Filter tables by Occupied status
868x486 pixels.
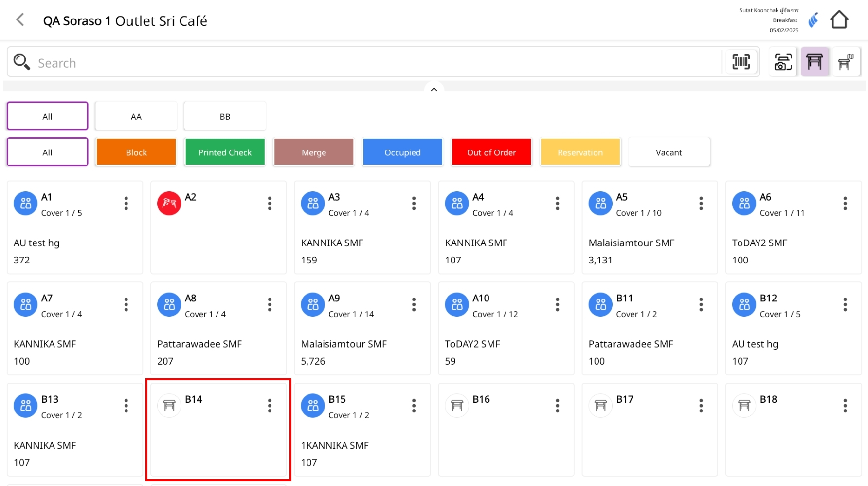(x=402, y=152)
